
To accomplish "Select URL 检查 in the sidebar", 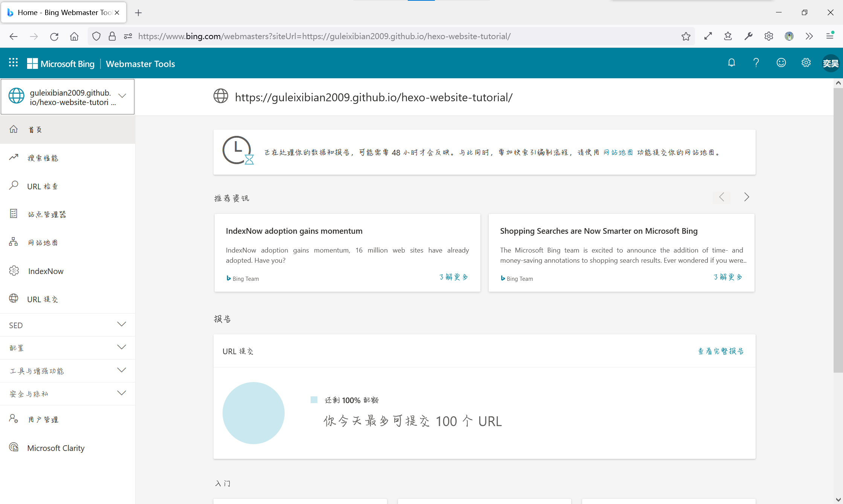I will [x=43, y=186].
